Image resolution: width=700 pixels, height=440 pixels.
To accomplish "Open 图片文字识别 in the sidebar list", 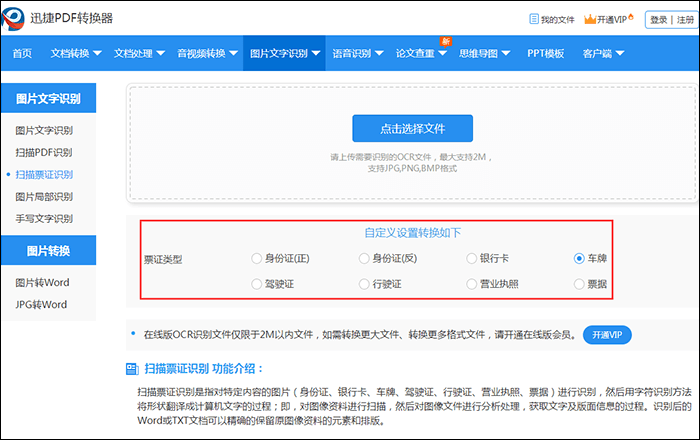I will pyautogui.click(x=44, y=130).
